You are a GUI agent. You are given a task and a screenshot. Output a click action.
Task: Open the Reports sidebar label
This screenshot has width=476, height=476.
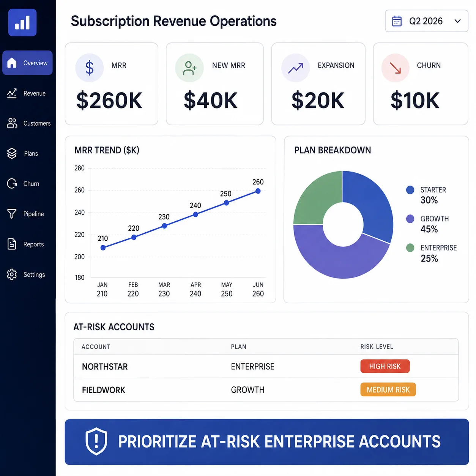pyautogui.click(x=33, y=244)
